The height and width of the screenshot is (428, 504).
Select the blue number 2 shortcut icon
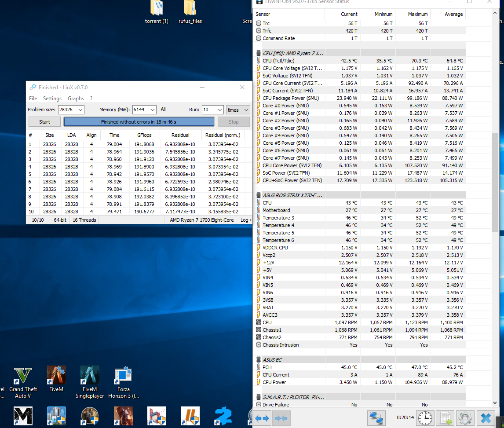tap(223, 416)
